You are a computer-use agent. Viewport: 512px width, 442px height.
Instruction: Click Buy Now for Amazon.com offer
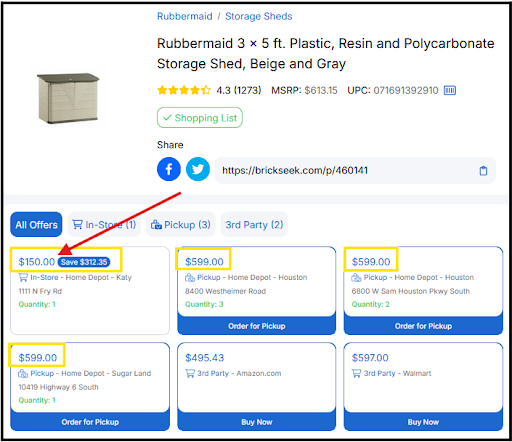257,422
